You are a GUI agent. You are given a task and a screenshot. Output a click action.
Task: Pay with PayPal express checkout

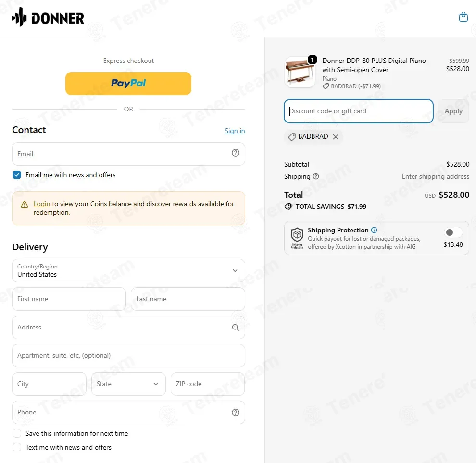128,84
